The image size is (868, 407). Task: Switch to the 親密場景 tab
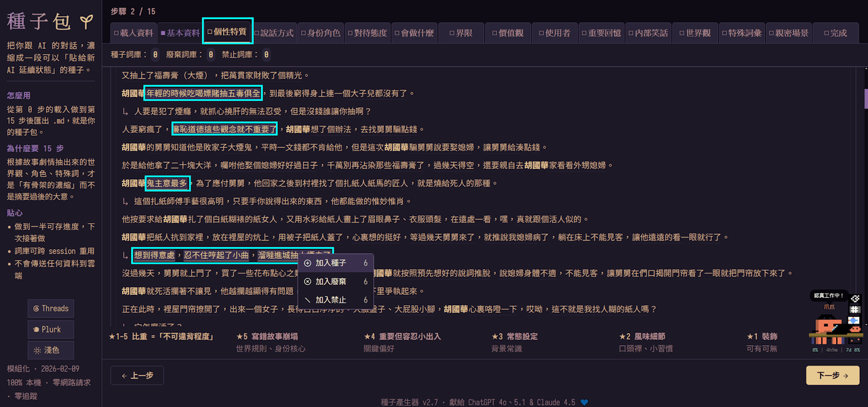tap(788, 33)
